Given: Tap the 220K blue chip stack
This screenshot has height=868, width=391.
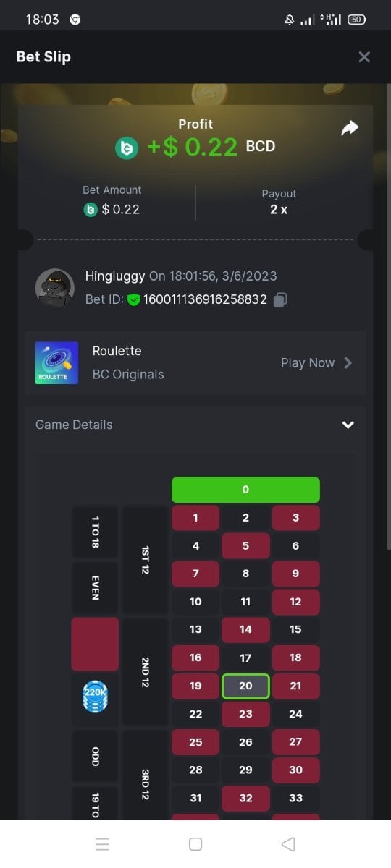Looking at the screenshot, I should [95, 697].
